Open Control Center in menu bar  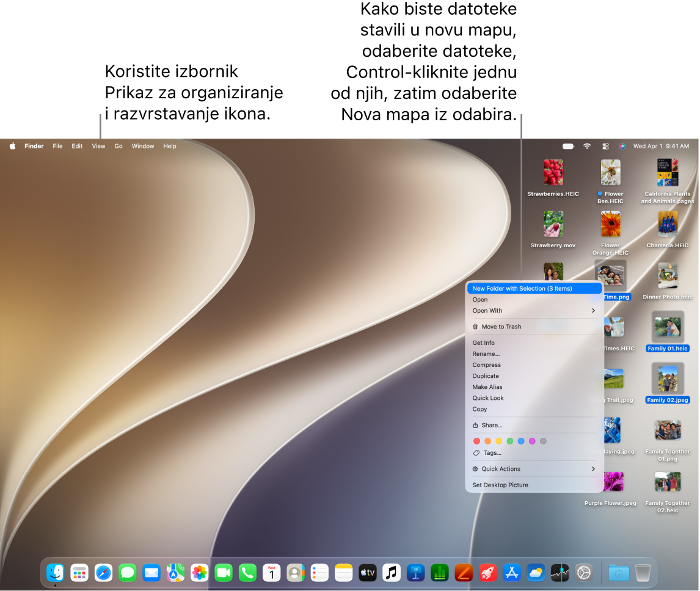(x=605, y=146)
